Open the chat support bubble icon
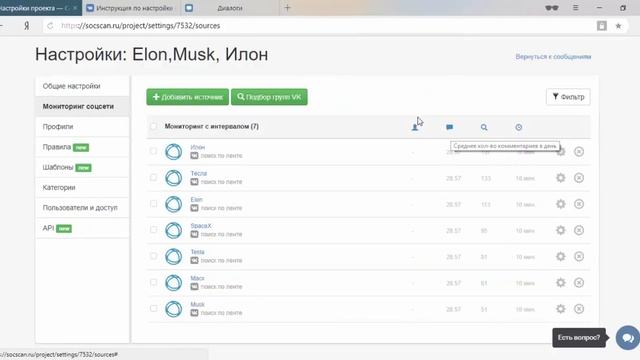This screenshot has width=640, height=360. click(627, 338)
